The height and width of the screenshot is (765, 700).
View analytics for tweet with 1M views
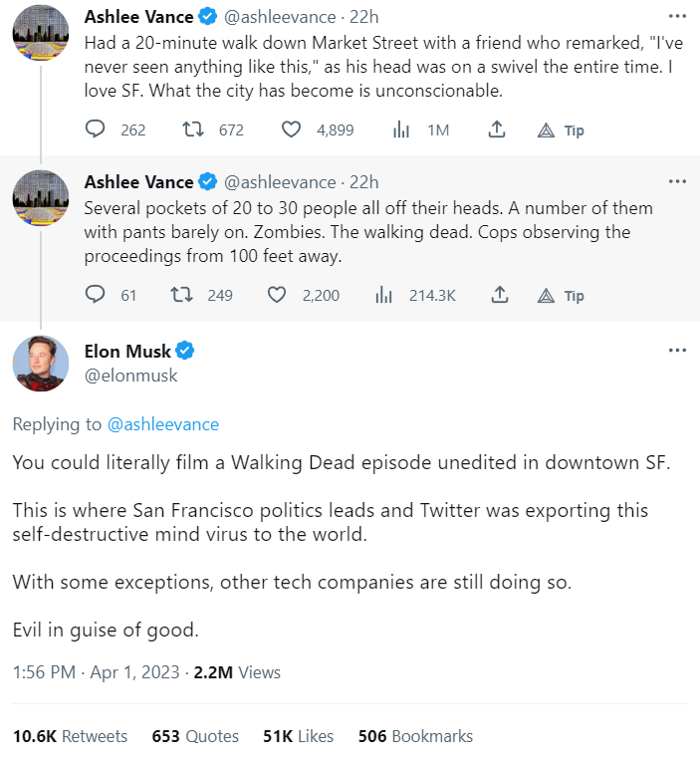click(402, 129)
